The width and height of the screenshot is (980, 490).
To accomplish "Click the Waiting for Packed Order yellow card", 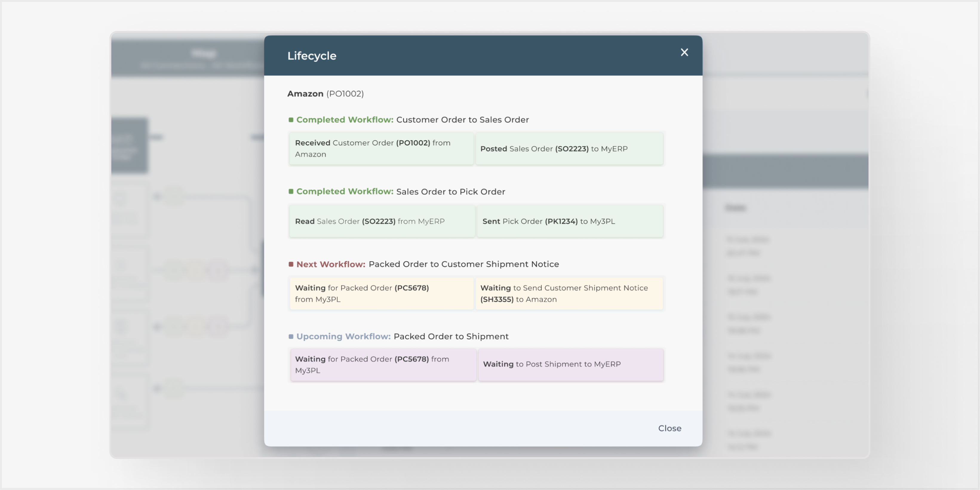I will click(382, 294).
